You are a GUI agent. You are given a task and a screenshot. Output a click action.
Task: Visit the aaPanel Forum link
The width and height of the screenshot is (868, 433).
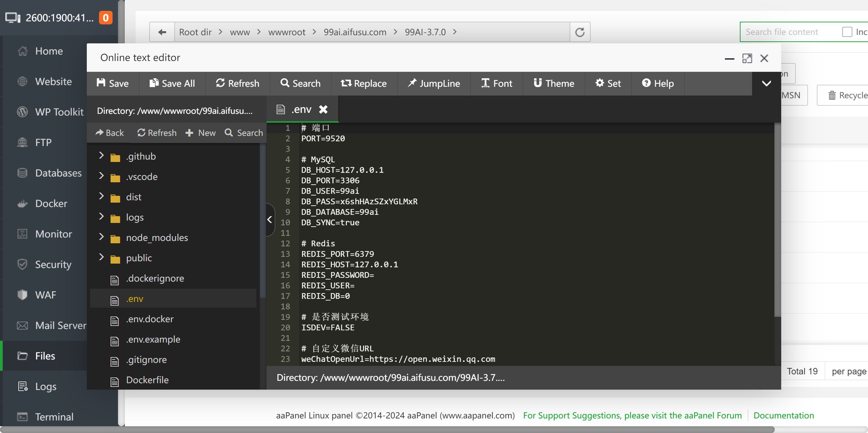[632, 415]
